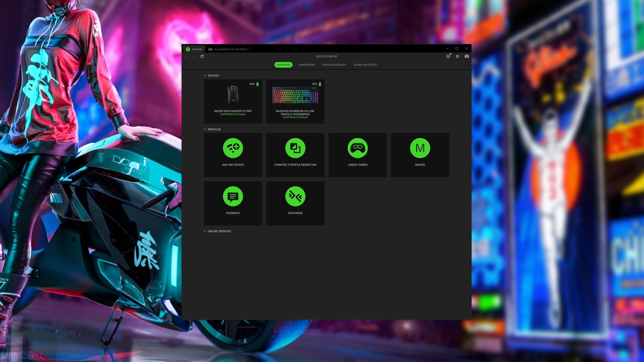Click the Razer Synapse logo icon

pos(187,49)
